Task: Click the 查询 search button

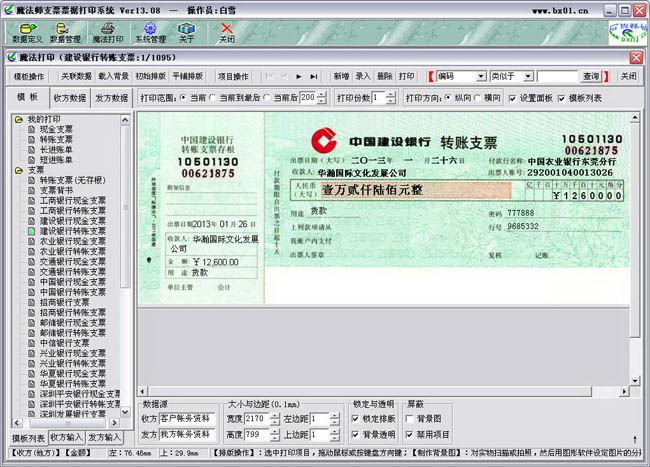Action: click(x=591, y=76)
